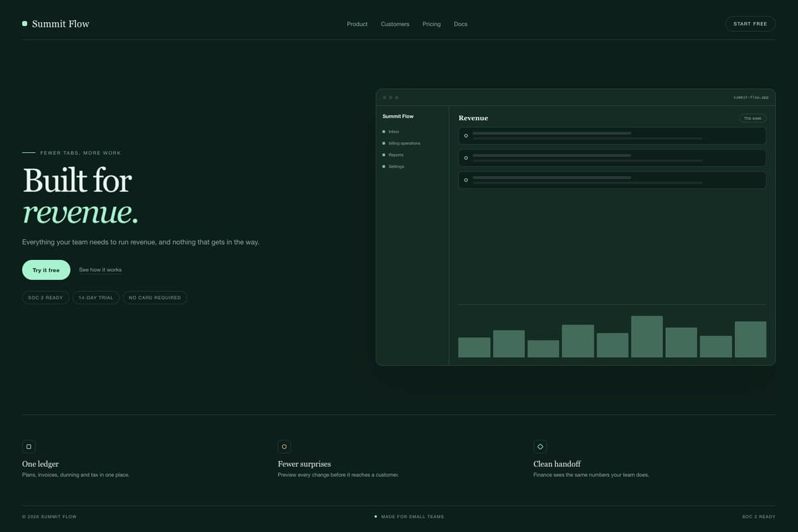The width and height of the screenshot is (798, 532).
Task: Click the square icon above One ledger
Action: (x=29, y=447)
